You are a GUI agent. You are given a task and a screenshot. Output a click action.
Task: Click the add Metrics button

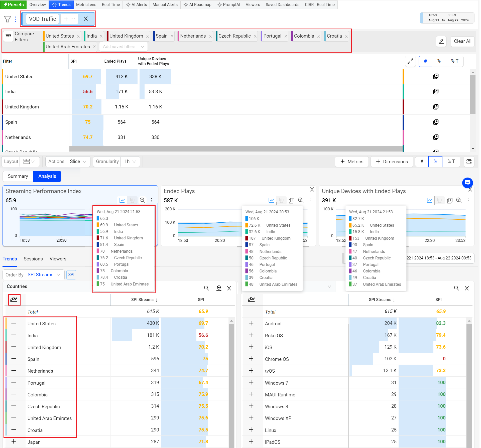pos(352,162)
